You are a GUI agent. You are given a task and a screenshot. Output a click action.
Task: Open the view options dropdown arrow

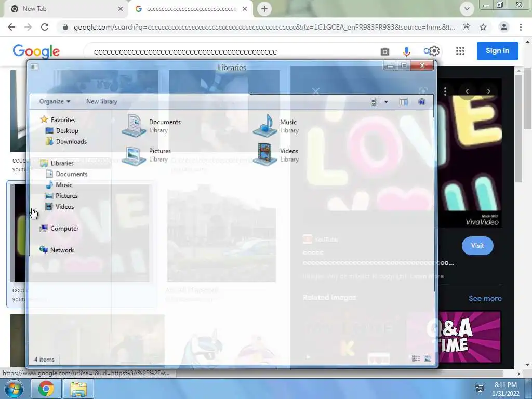[386, 102]
